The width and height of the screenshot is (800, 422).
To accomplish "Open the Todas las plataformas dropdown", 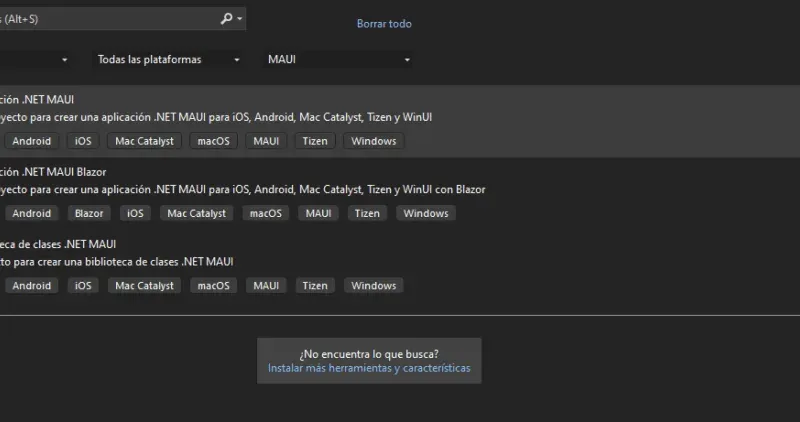I will pos(168,60).
